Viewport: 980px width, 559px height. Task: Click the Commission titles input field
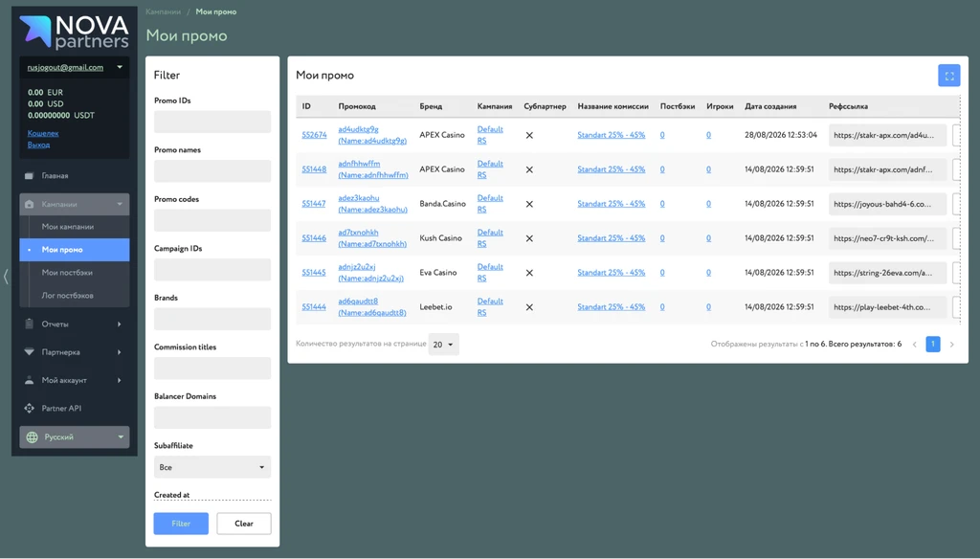212,369
